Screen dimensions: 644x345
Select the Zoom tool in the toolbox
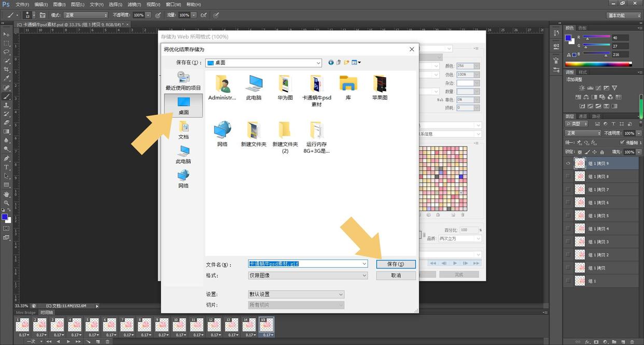[7, 203]
